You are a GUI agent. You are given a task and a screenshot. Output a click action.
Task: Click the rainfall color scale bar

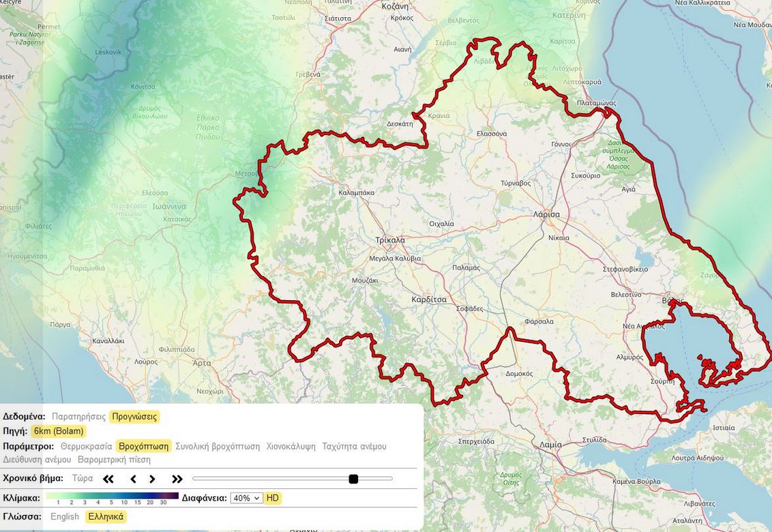(112, 495)
